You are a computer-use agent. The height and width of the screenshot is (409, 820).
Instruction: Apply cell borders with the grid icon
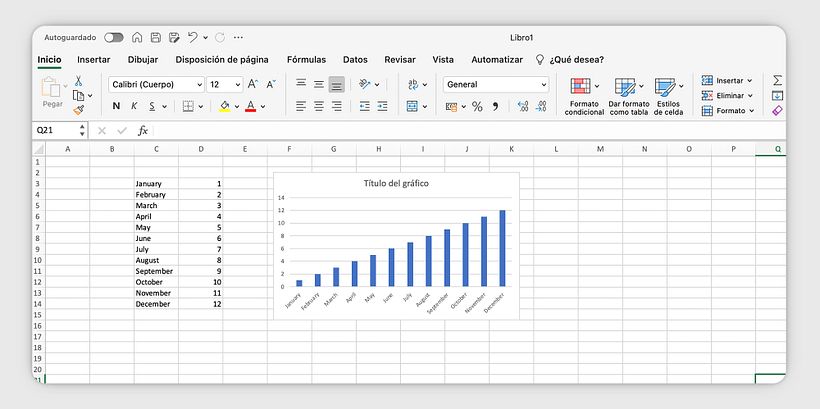point(188,106)
